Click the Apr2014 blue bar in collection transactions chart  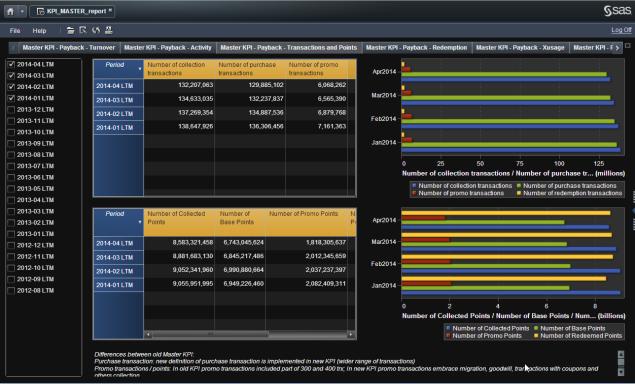pos(506,79)
